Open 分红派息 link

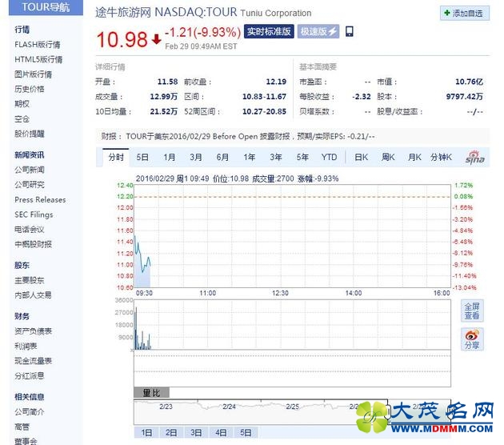(x=30, y=376)
